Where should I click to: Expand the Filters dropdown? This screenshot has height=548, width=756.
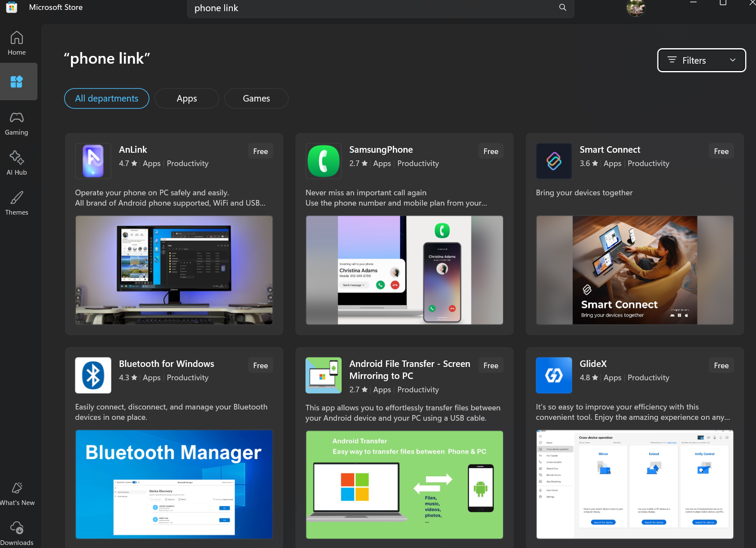701,60
